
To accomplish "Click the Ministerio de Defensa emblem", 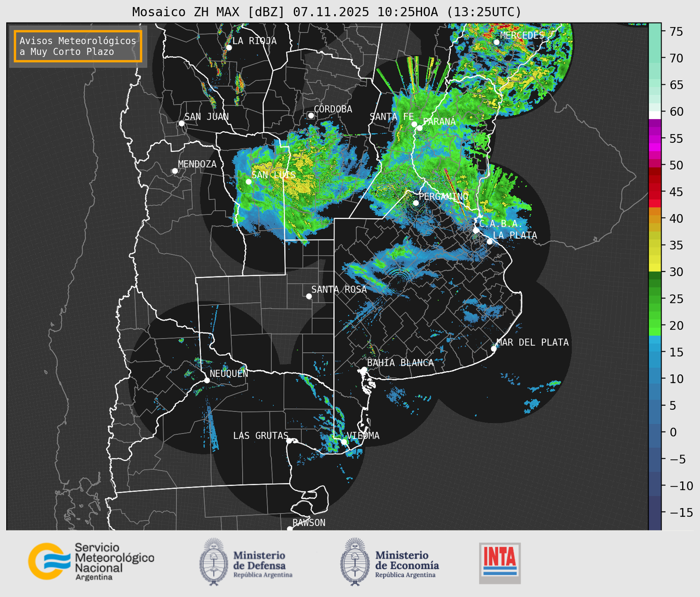I will (x=214, y=562).
